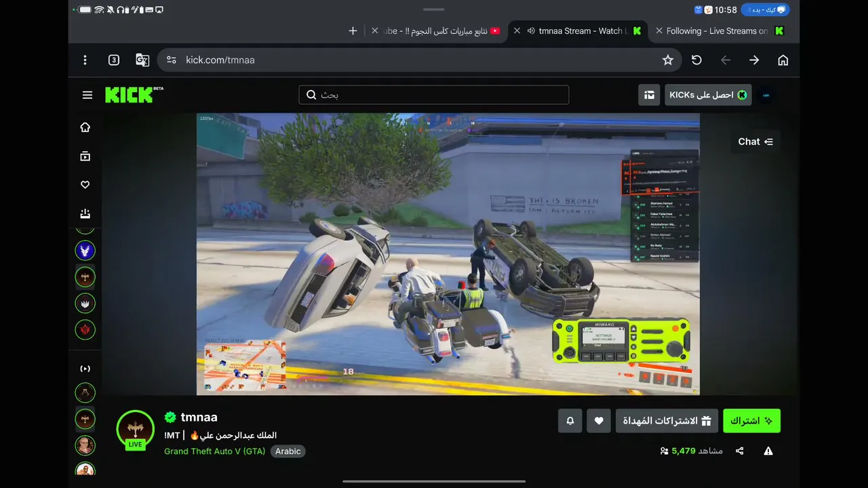This screenshot has width=868, height=488.
Task: View site information for kick.com
Action: pyautogui.click(x=172, y=60)
